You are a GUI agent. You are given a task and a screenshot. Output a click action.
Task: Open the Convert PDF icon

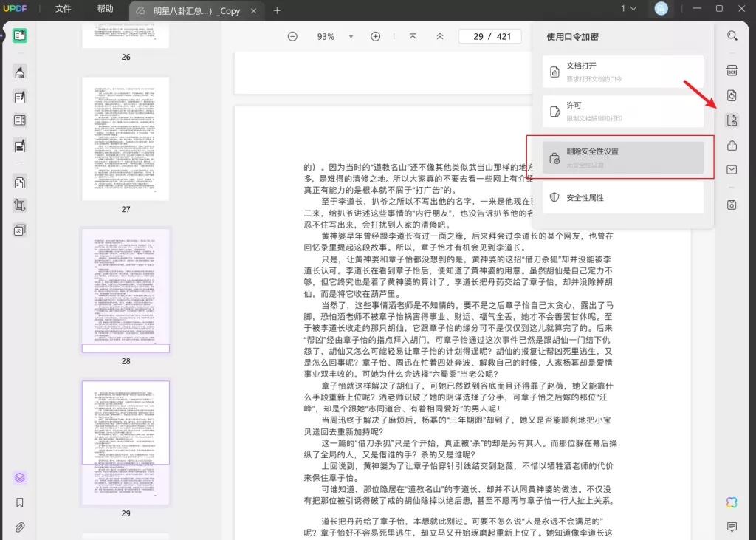[732, 95]
